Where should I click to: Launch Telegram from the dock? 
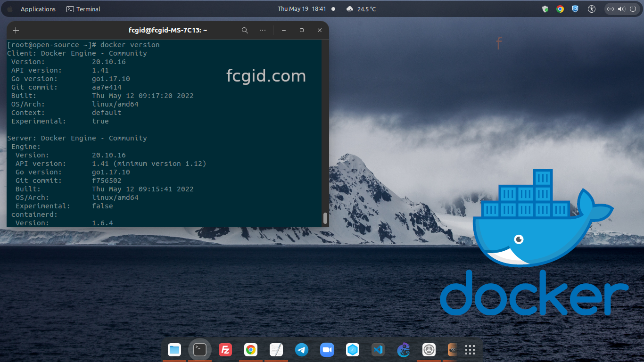(x=302, y=349)
